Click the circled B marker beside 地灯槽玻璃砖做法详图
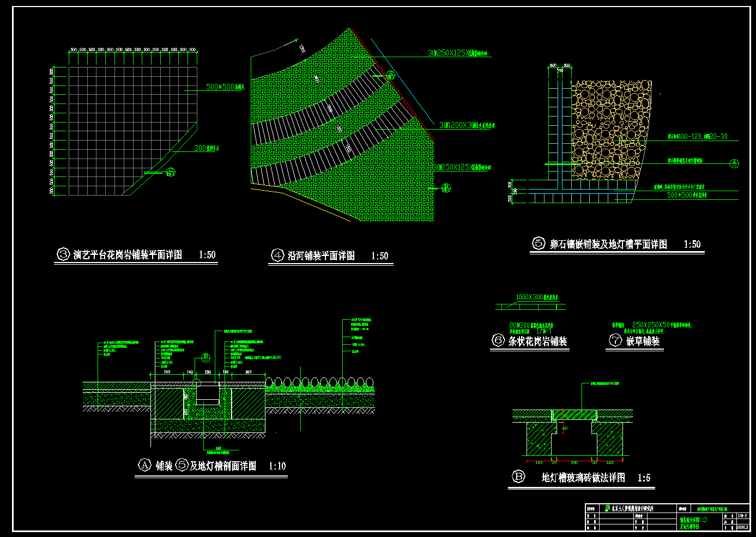The width and height of the screenshot is (756, 537). click(518, 477)
